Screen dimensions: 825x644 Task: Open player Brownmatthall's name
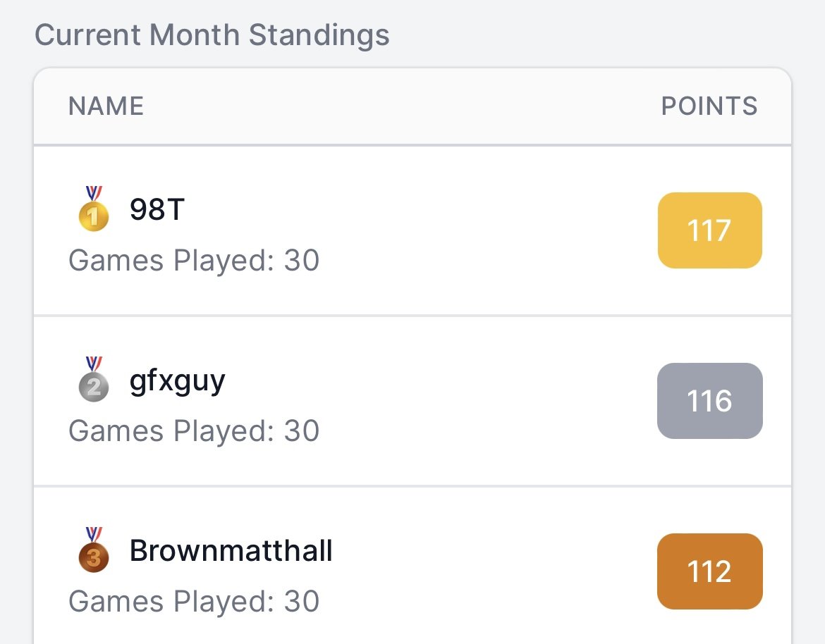231,550
